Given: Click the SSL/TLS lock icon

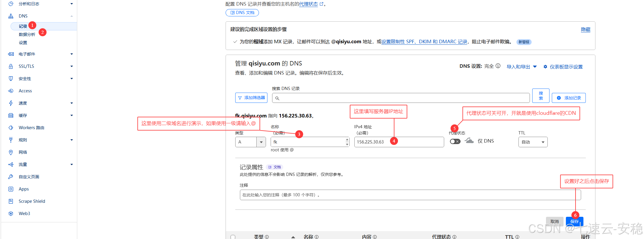Looking at the screenshot, I should tap(11, 66).
